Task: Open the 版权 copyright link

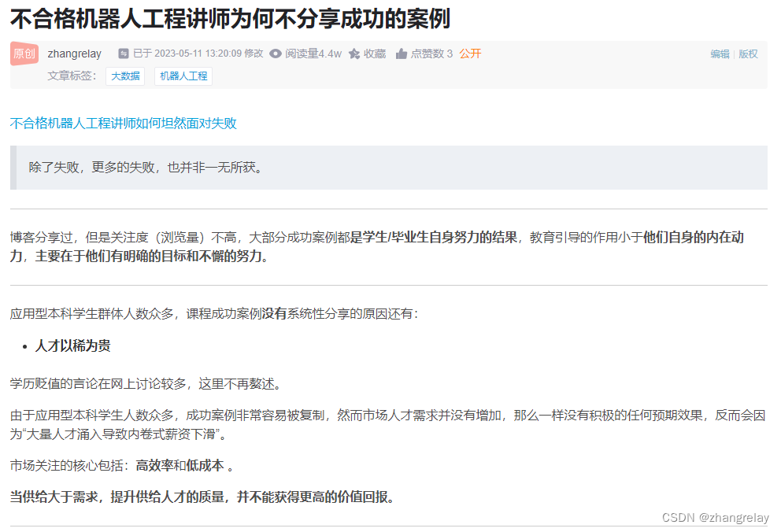Action: click(x=748, y=54)
